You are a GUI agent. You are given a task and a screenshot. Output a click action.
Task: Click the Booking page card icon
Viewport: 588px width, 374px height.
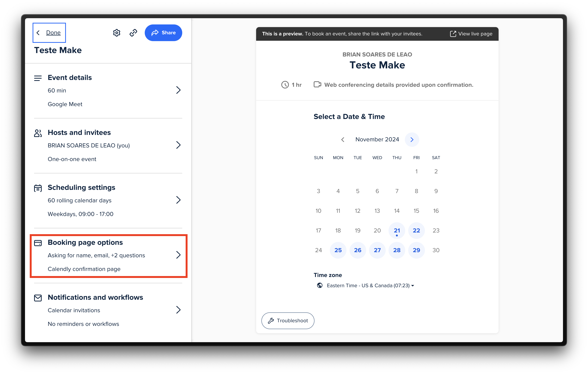[38, 243]
